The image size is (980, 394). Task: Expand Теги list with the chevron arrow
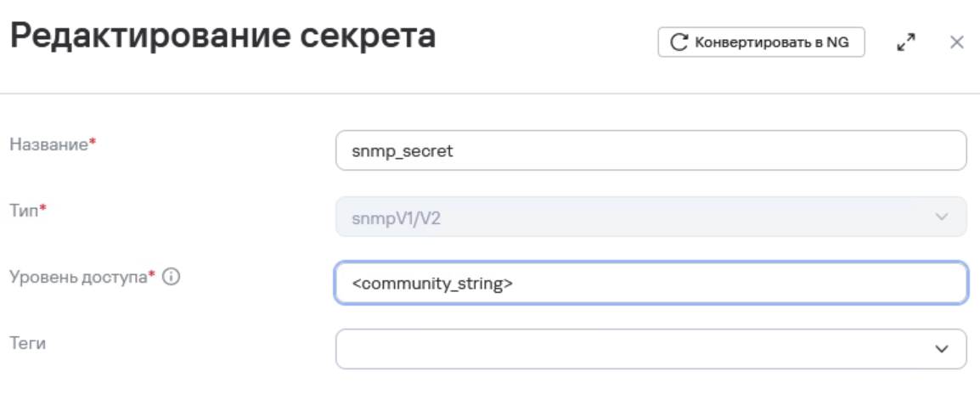click(x=941, y=349)
